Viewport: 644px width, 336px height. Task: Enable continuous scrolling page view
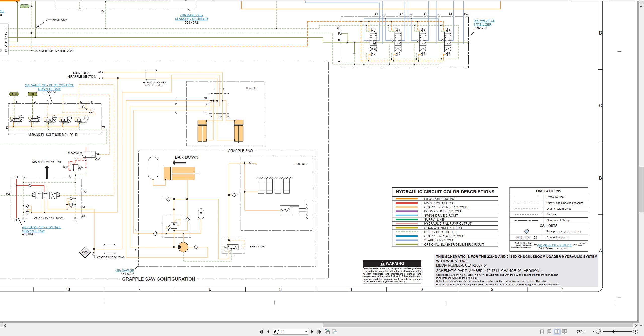pos(549,332)
